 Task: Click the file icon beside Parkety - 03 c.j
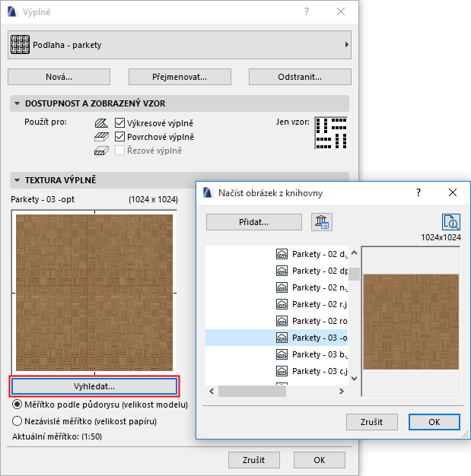(x=282, y=371)
